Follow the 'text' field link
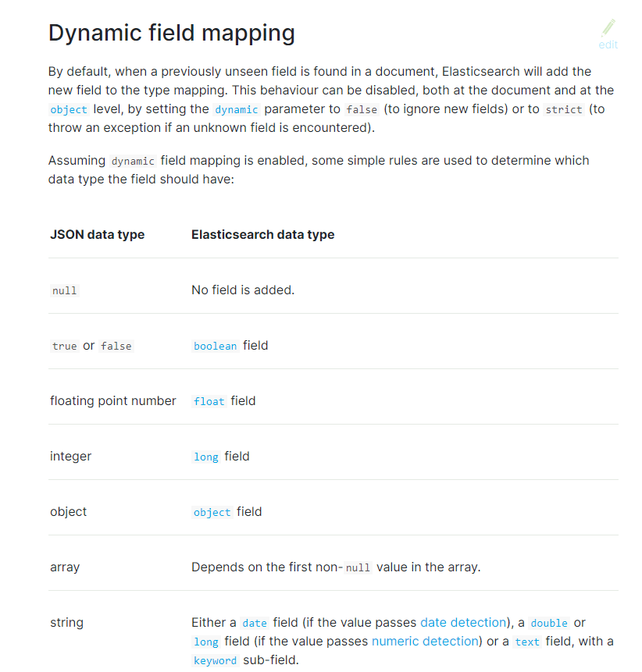This screenshot has height=672, width=642. 527,642
